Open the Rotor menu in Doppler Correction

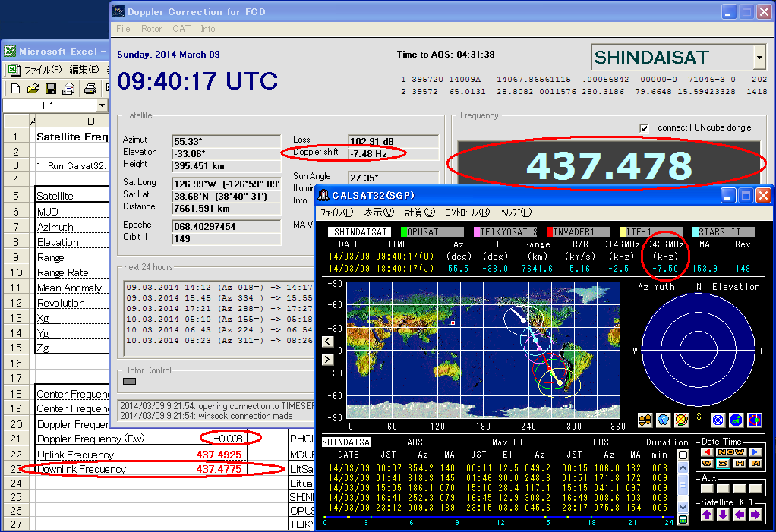(x=151, y=29)
